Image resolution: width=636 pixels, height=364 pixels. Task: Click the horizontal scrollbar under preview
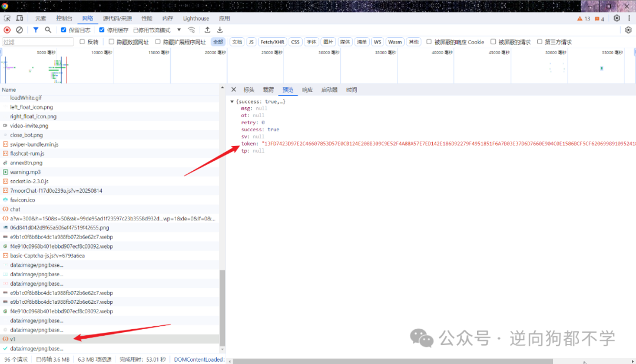click(x=393, y=361)
